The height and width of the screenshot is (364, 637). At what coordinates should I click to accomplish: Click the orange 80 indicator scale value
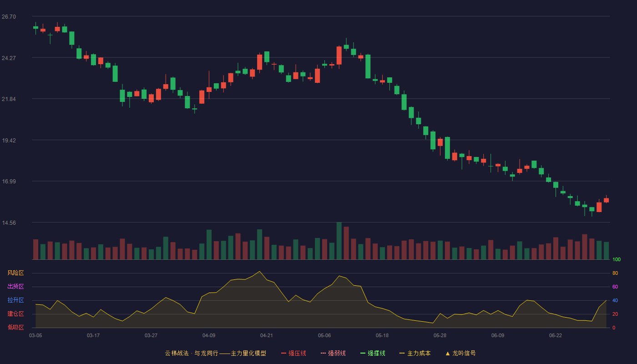pyautogui.click(x=615, y=273)
